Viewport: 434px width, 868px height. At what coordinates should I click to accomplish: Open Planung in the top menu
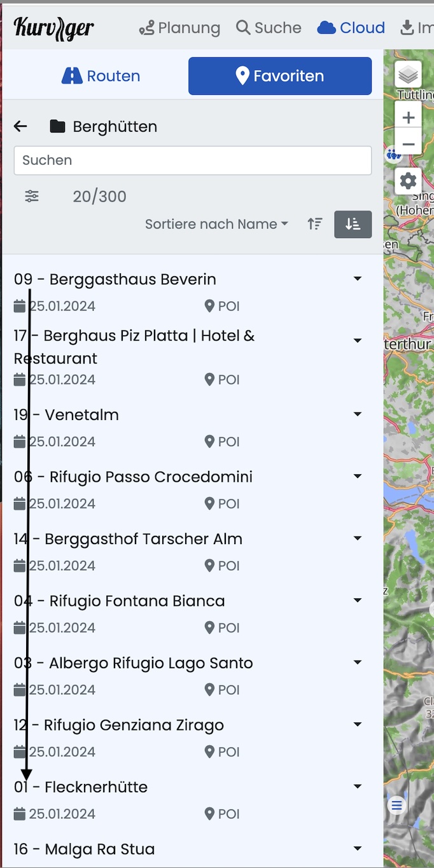[179, 28]
